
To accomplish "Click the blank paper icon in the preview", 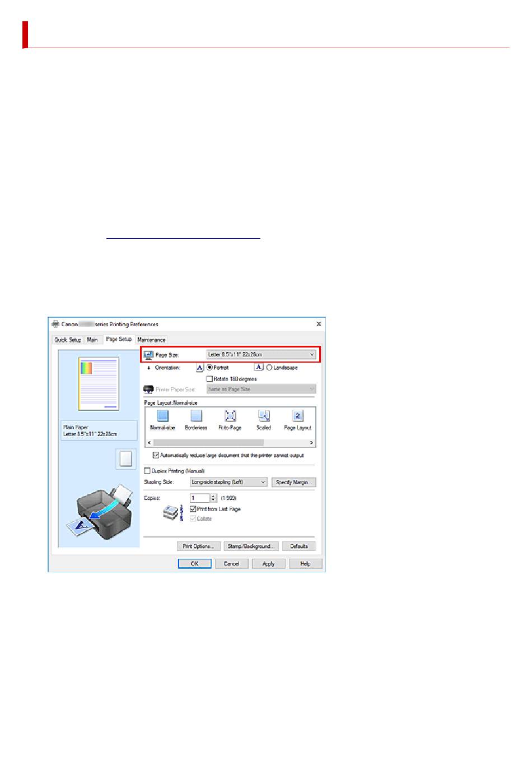I will (126, 459).
